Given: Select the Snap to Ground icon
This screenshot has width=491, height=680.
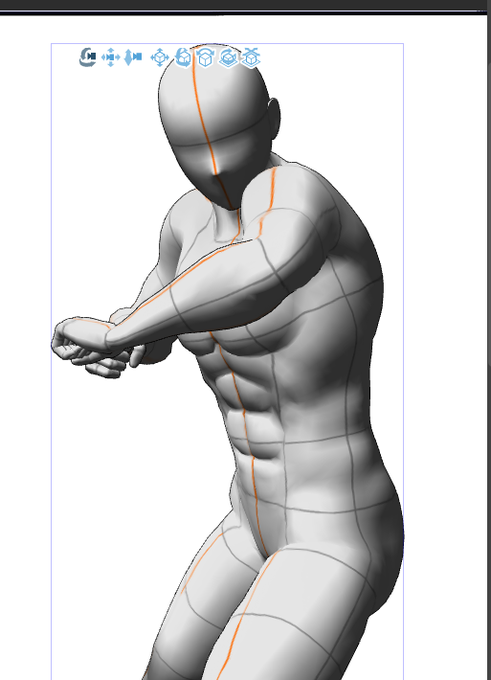Looking at the screenshot, I should [251, 57].
